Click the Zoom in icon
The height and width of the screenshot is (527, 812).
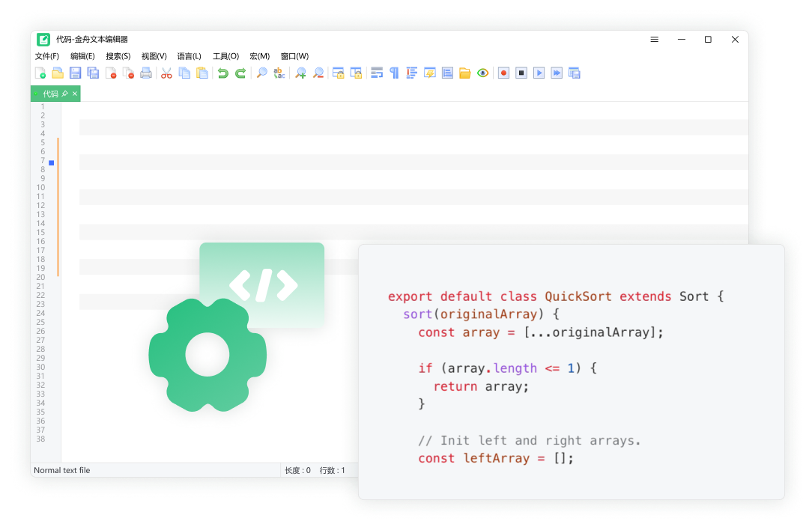click(x=300, y=73)
